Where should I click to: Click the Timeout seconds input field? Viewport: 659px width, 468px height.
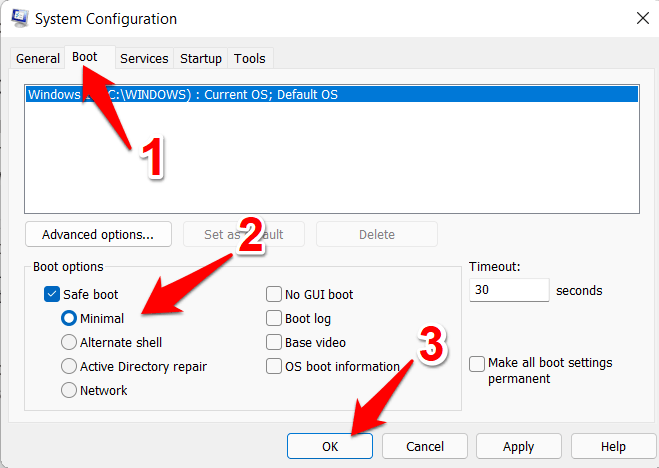pos(508,291)
